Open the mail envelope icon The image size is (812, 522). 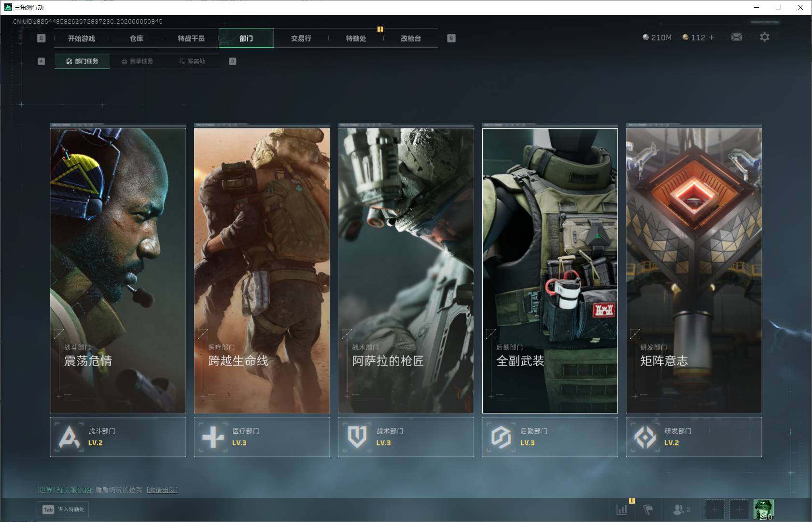click(x=737, y=37)
